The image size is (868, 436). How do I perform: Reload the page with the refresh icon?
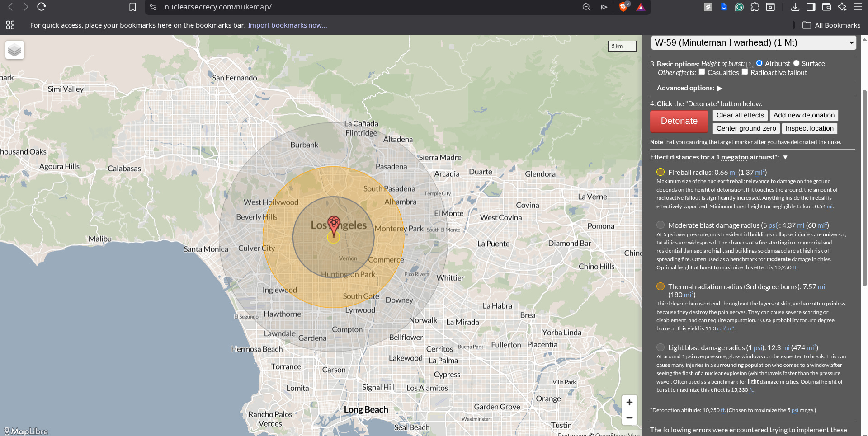tap(41, 7)
